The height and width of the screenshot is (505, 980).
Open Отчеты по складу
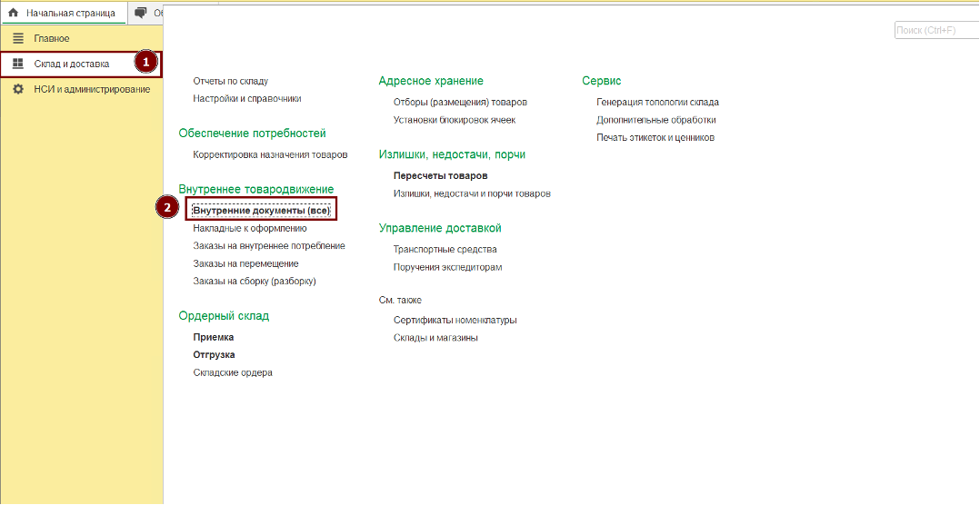point(231,81)
